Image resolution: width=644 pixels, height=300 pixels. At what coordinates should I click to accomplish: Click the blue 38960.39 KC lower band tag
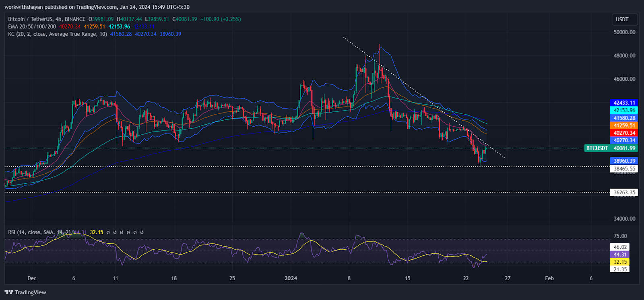coord(624,161)
